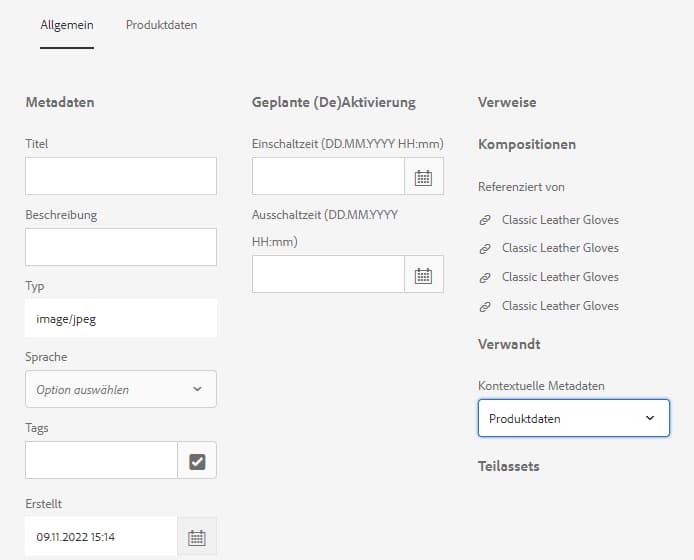The image size is (694, 560).
Task: Switch to the Produktdaten tab
Action: [161, 25]
